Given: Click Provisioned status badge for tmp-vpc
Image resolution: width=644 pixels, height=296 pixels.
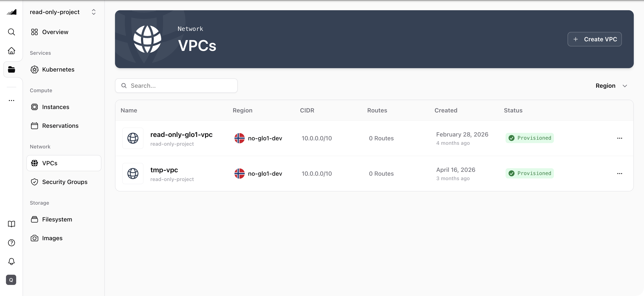Looking at the screenshot, I should pos(529,173).
